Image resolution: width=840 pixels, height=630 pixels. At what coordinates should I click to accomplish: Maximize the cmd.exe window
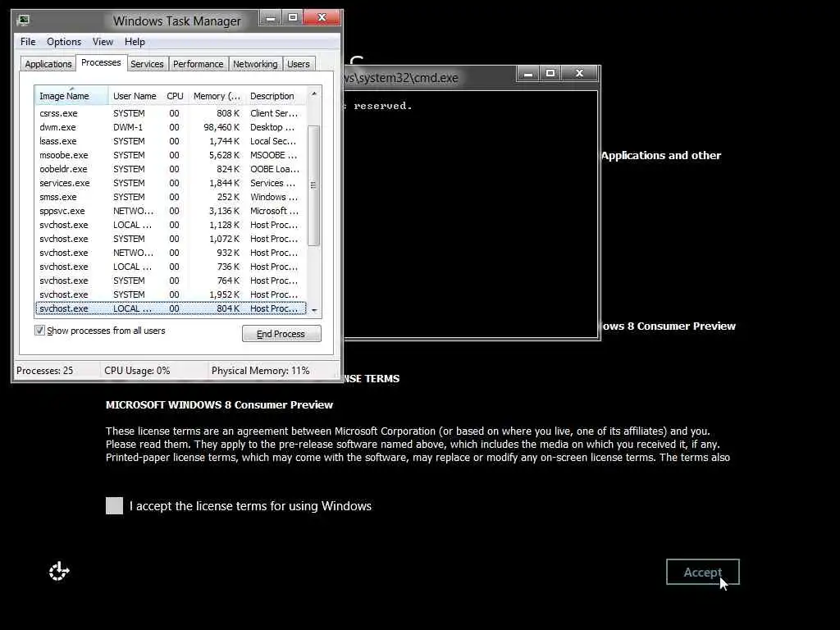550,74
